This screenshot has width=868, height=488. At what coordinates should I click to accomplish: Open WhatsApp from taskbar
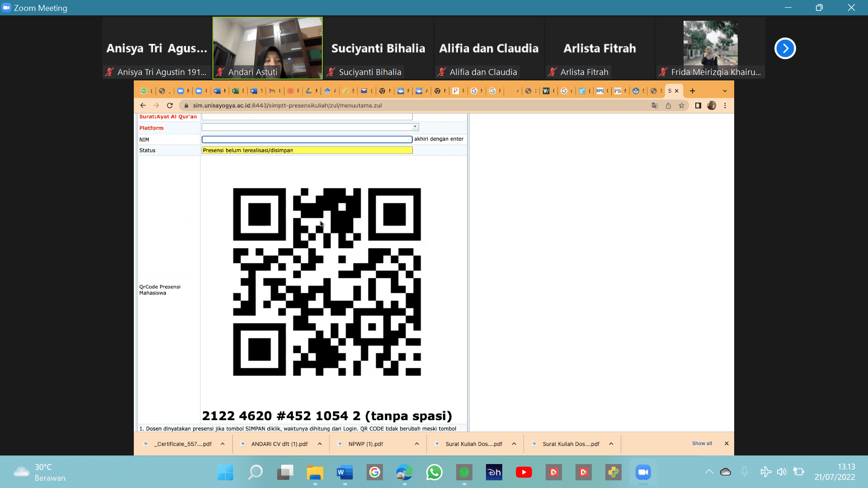pos(434,472)
